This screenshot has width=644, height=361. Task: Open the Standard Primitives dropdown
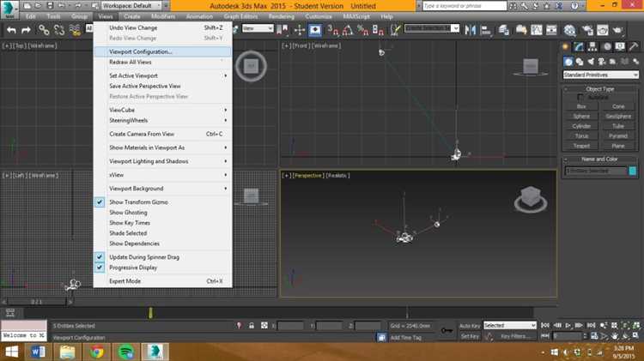(x=600, y=75)
